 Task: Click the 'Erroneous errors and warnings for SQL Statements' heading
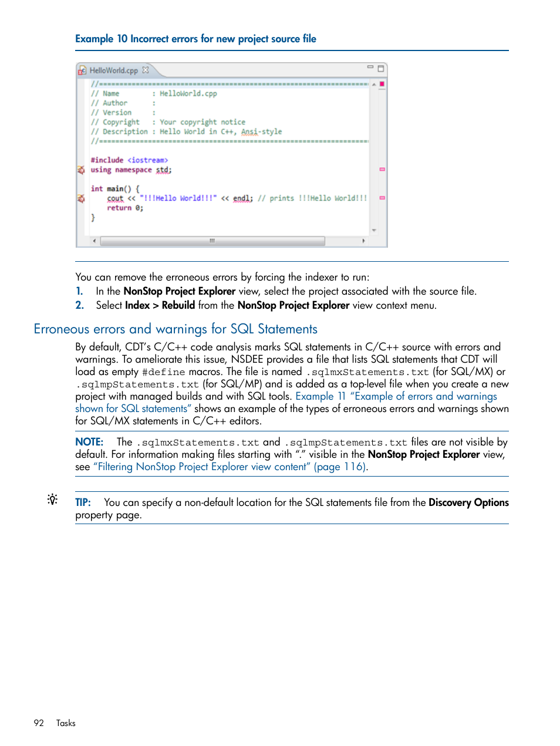click(176, 329)
